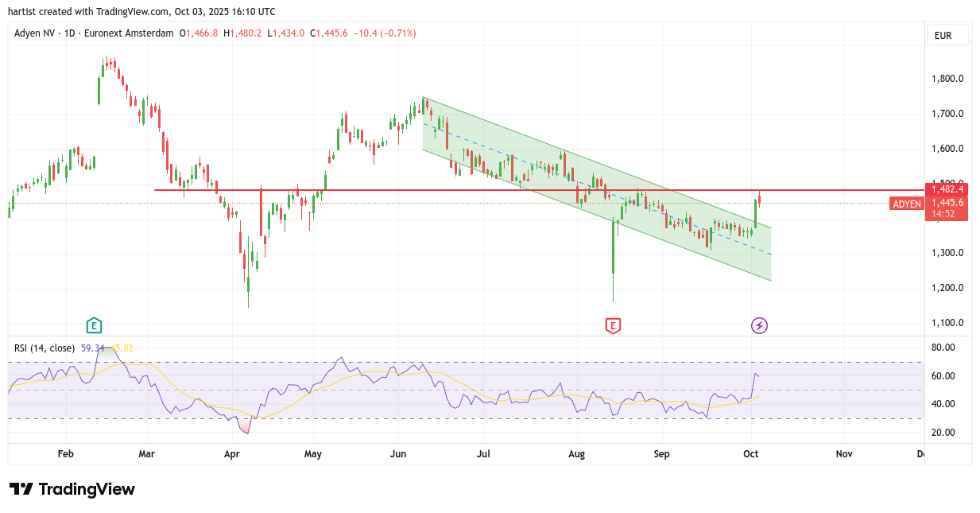
Task: Click the red ADYEN price tag
Action: (x=907, y=204)
